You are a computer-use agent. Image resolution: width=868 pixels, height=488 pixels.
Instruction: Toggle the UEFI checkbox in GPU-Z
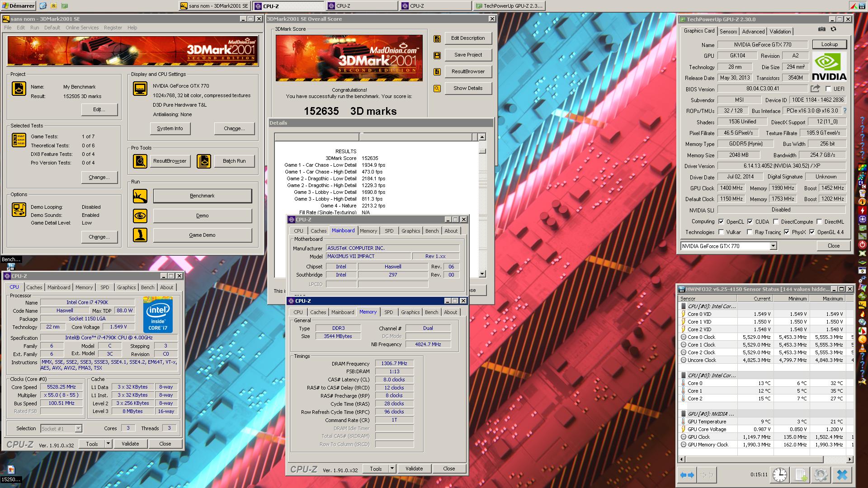[828, 89]
